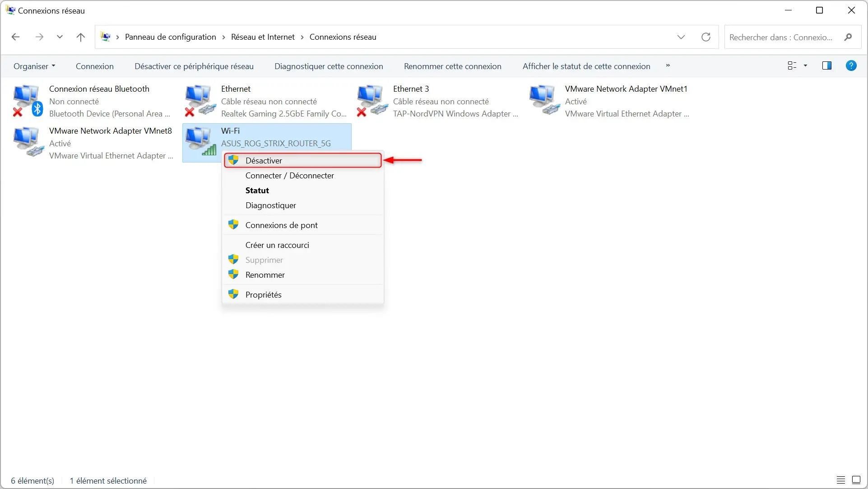868x489 pixels.
Task: Click the search magnifier icon
Action: (x=848, y=37)
